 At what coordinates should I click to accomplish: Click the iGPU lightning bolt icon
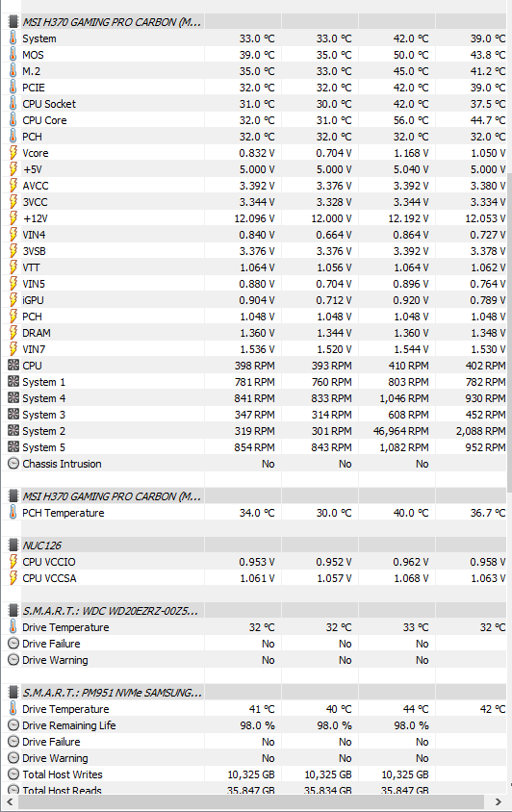point(13,300)
